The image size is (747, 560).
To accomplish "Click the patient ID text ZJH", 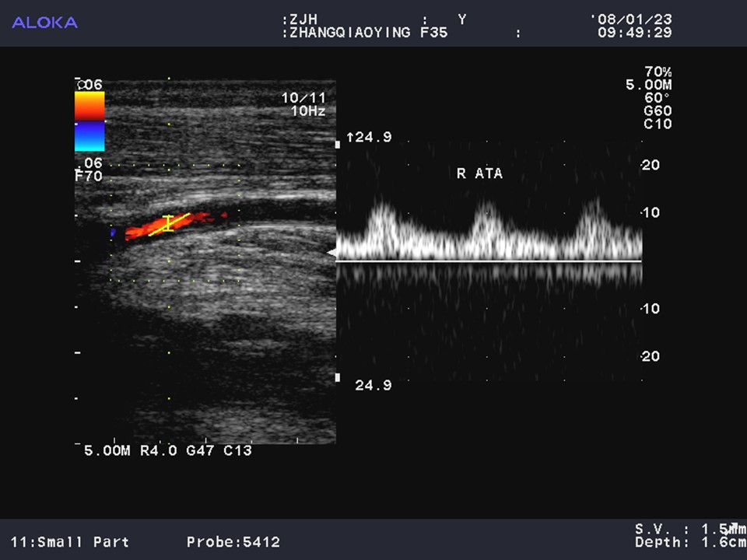I will tap(303, 19).
